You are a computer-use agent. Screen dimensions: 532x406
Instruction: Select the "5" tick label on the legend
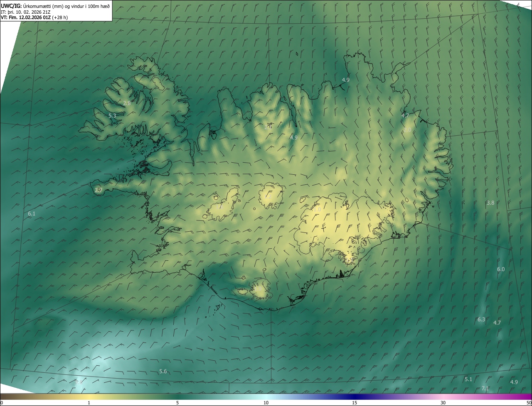(x=177, y=403)
